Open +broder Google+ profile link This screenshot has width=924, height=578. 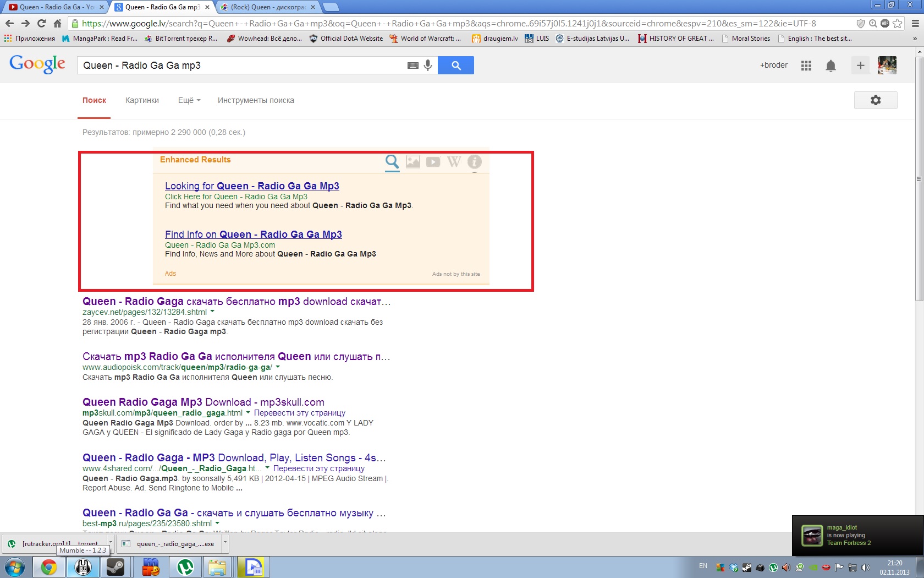coord(774,65)
